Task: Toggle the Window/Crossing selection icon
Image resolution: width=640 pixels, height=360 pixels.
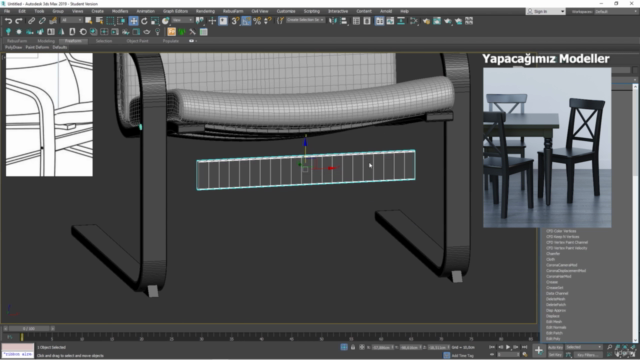Action: click(121, 21)
